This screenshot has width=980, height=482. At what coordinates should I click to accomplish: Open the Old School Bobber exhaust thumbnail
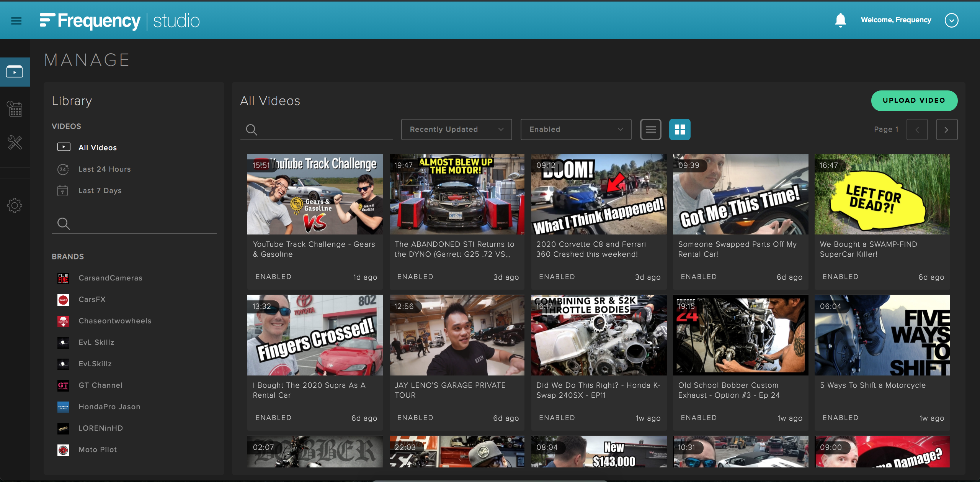click(x=740, y=335)
